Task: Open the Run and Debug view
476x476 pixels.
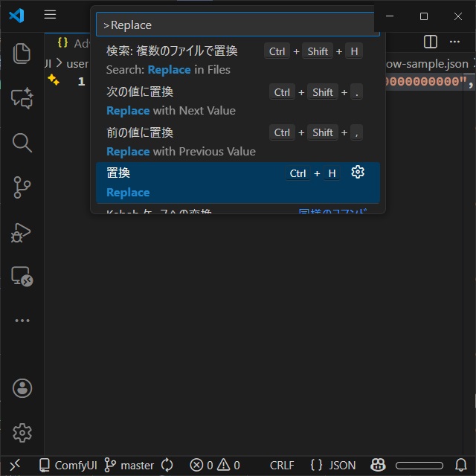Action: pos(22,233)
